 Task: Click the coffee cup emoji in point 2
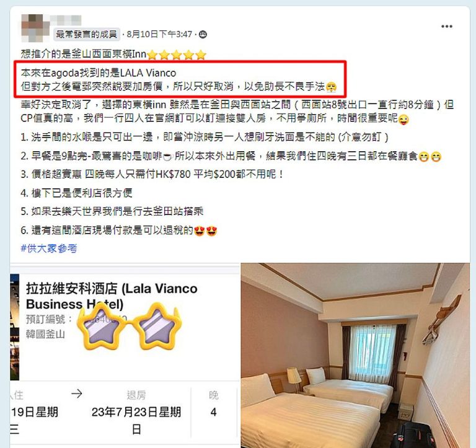[x=167, y=157]
